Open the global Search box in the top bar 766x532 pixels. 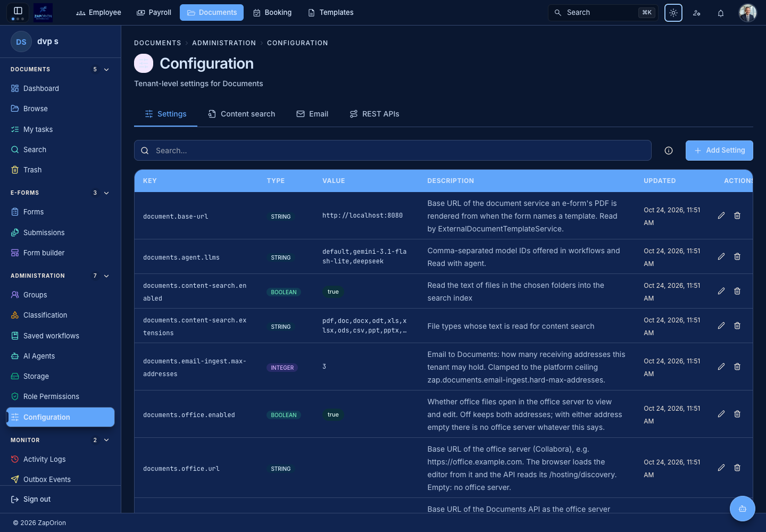pos(603,13)
